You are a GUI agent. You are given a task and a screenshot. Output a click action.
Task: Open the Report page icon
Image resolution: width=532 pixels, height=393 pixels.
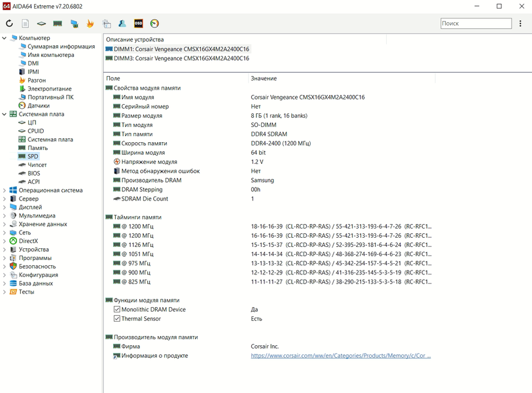25,24
